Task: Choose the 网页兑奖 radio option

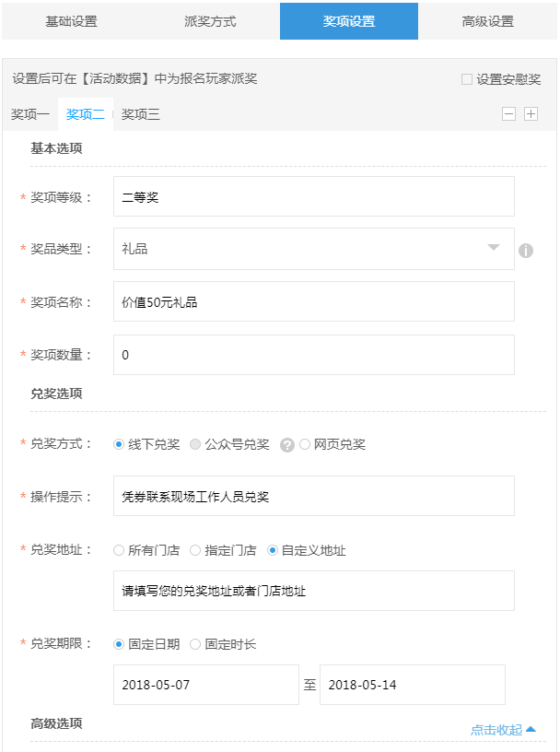Action: point(305,444)
